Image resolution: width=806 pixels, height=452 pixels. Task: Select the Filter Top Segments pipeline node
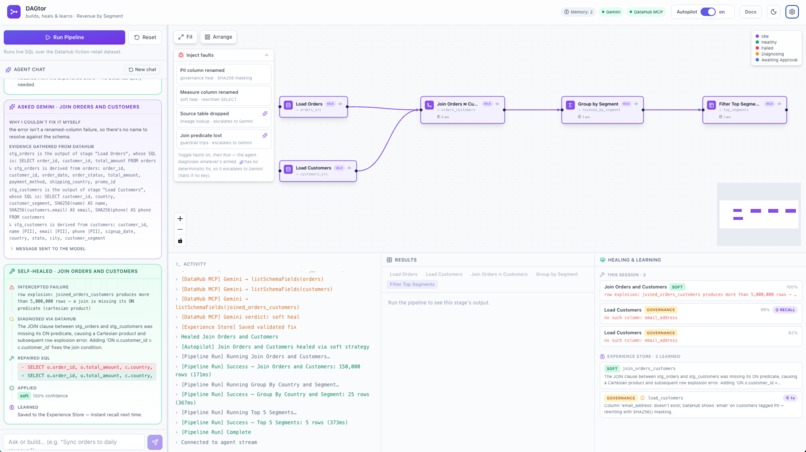pyautogui.click(x=744, y=110)
